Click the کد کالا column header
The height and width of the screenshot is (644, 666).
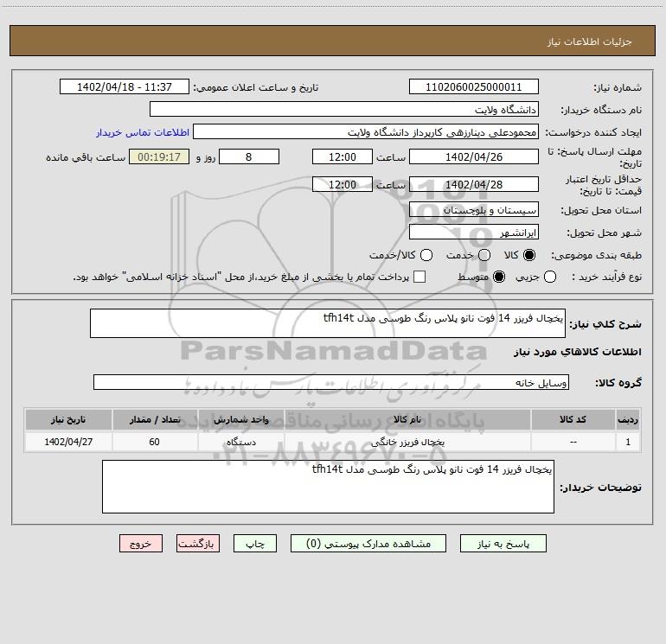tap(573, 419)
